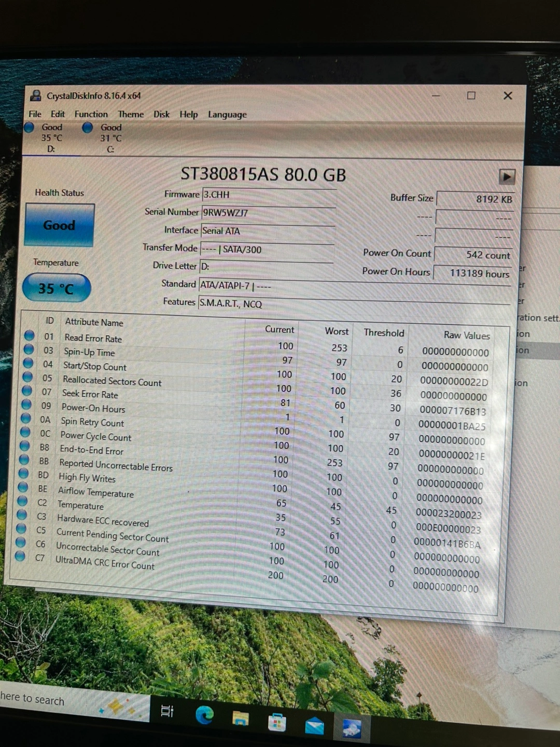
Task: Click the Threshold column header
Action: click(384, 333)
